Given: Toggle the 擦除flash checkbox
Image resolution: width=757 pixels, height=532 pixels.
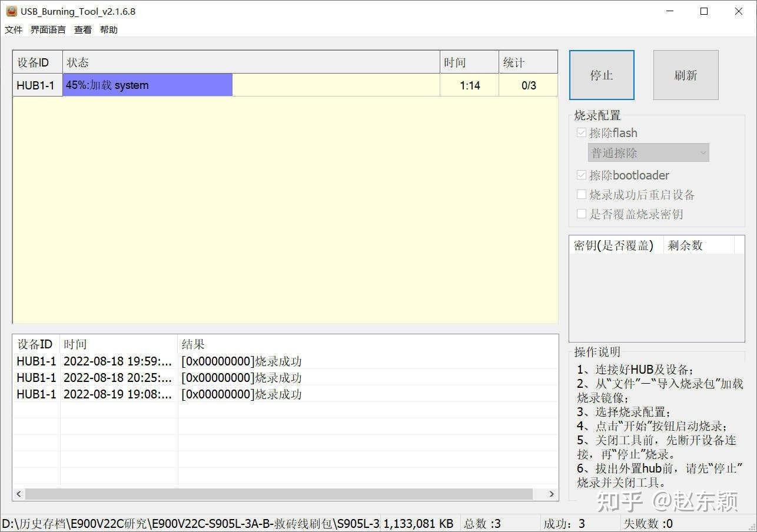Looking at the screenshot, I should click(582, 132).
